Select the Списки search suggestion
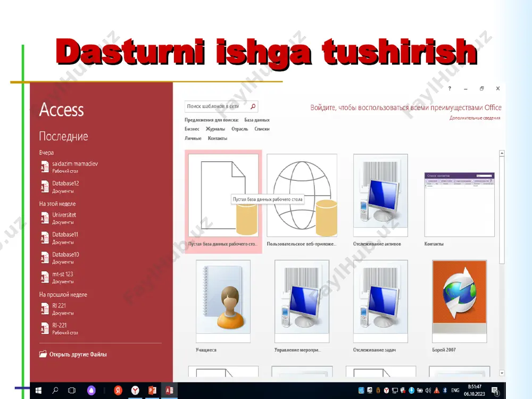 [x=262, y=129]
